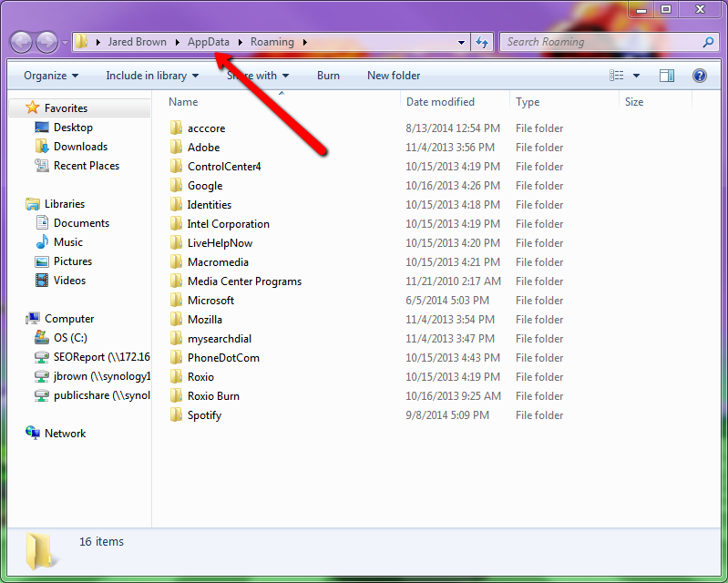Select the Microsoft folder icon
Image resolution: width=728 pixels, height=583 pixels.
click(x=176, y=300)
